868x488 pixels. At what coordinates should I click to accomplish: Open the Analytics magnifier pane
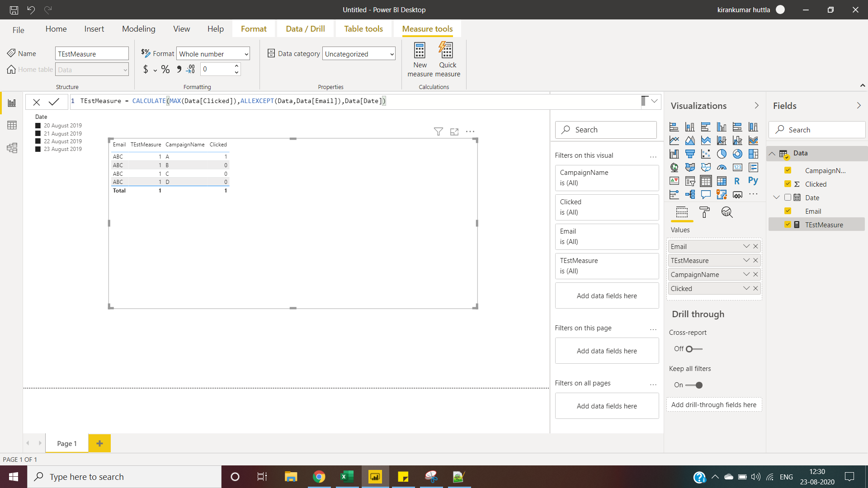tap(726, 212)
